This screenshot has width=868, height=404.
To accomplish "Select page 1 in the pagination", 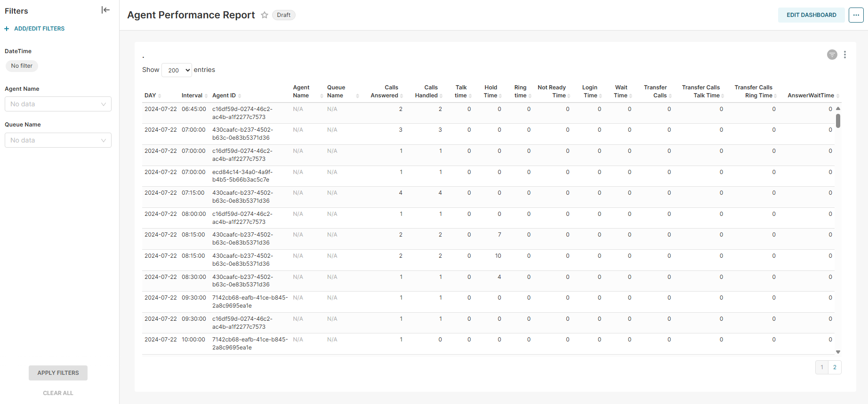I will coord(822,367).
